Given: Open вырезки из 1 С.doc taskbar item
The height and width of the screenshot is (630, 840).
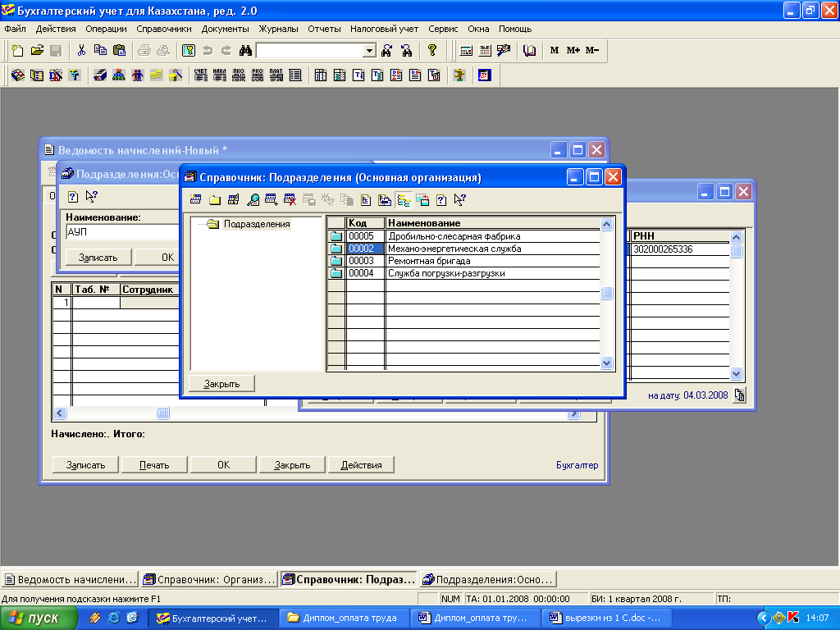Looking at the screenshot, I should point(607,619).
